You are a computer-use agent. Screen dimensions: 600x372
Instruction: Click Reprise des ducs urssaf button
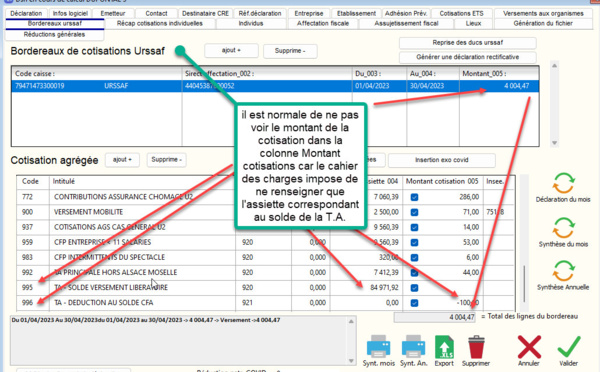tap(468, 42)
